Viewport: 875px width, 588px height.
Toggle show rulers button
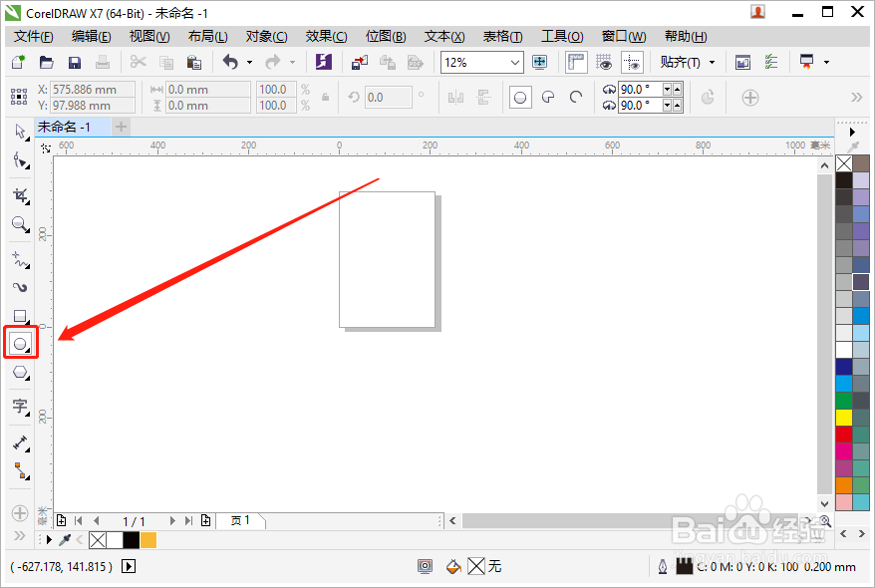click(x=576, y=62)
